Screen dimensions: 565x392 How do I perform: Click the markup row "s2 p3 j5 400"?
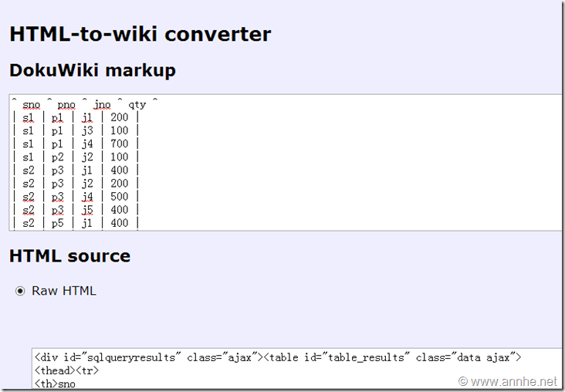click(x=76, y=209)
